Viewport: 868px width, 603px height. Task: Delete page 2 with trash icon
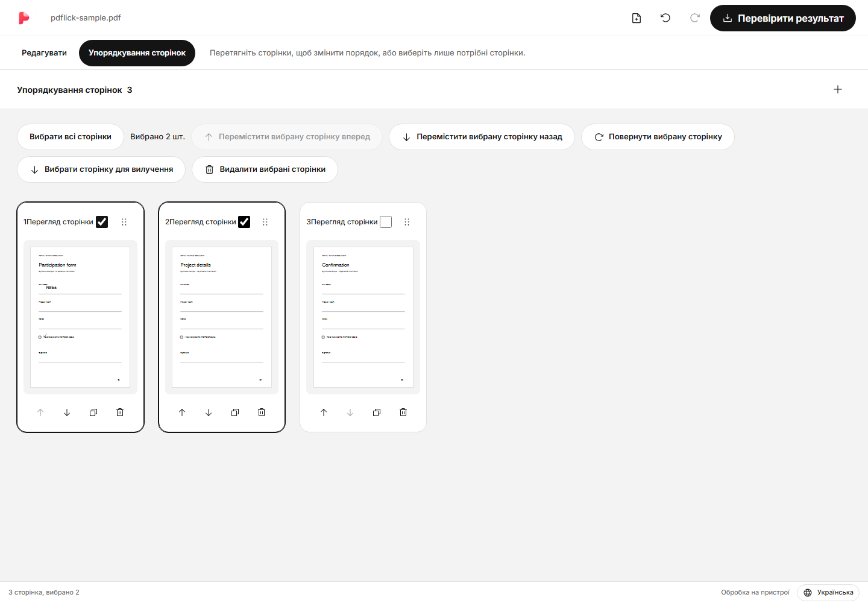point(262,412)
